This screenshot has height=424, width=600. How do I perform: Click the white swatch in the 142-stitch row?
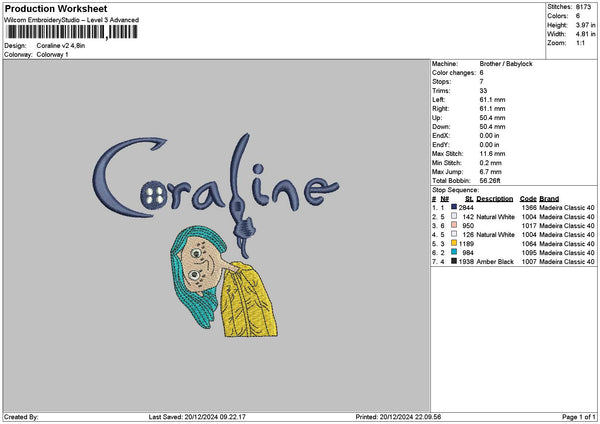click(x=454, y=216)
